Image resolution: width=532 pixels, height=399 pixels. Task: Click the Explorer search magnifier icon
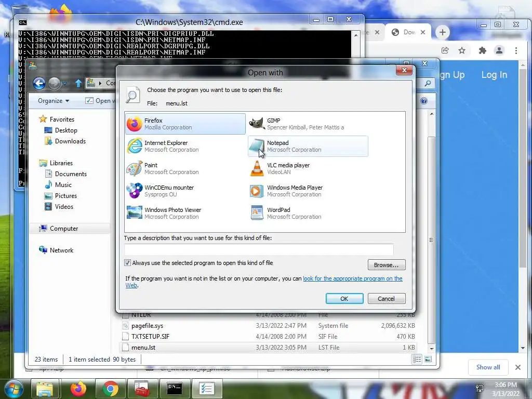(428, 83)
